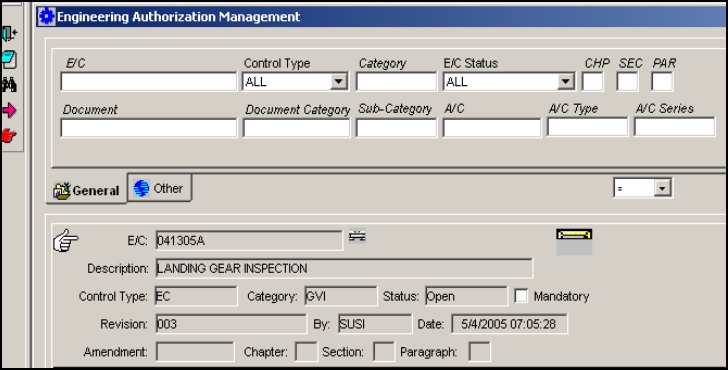728x370 pixels.
Task: Click the CHP filter field
Action: point(593,82)
